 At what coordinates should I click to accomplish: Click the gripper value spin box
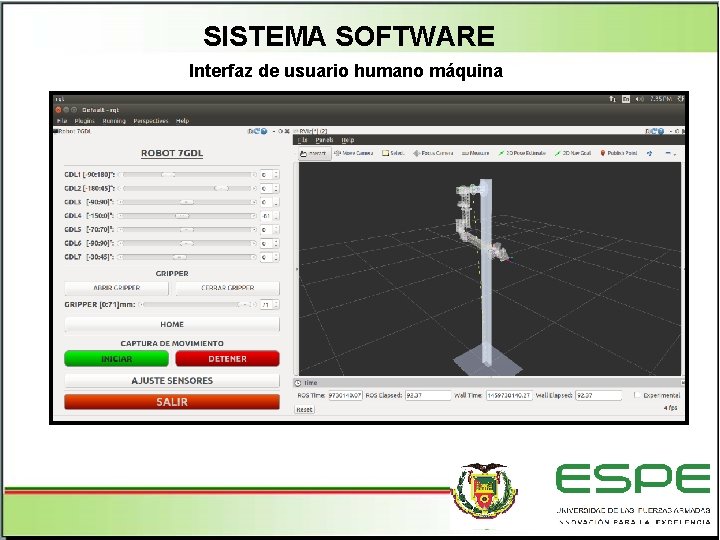[269, 304]
